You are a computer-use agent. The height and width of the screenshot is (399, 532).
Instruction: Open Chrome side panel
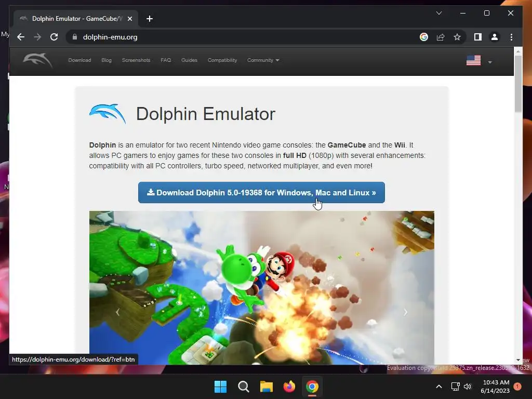(478, 37)
